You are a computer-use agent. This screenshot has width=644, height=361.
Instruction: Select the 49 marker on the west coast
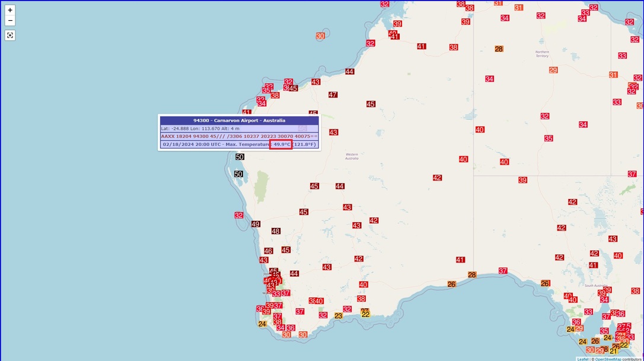[x=256, y=224]
